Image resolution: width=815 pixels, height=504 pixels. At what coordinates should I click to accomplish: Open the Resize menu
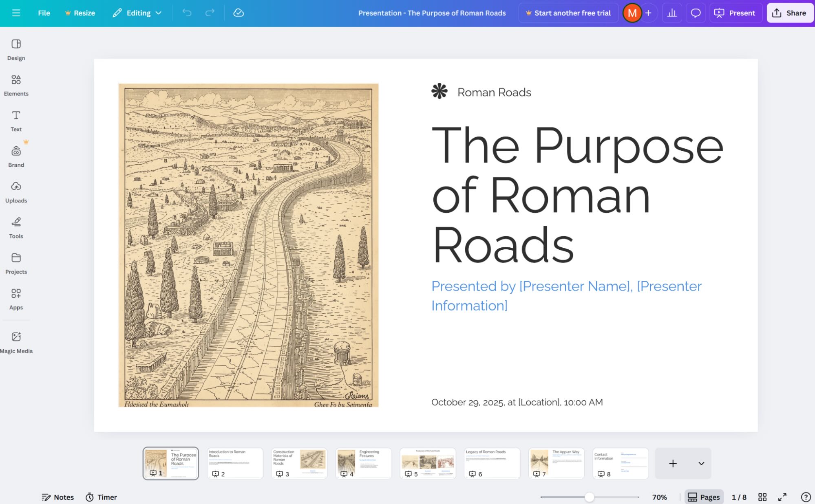coord(80,13)
